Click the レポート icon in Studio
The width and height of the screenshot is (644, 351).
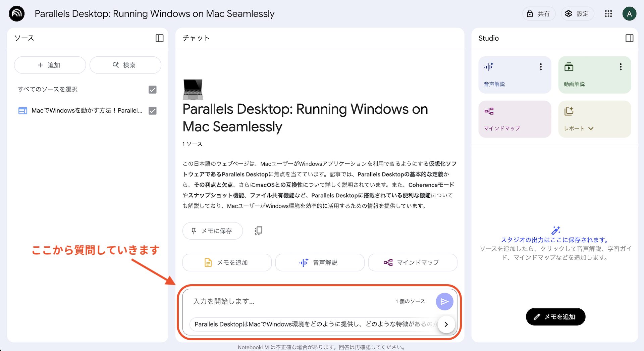(x=569, y=111)
